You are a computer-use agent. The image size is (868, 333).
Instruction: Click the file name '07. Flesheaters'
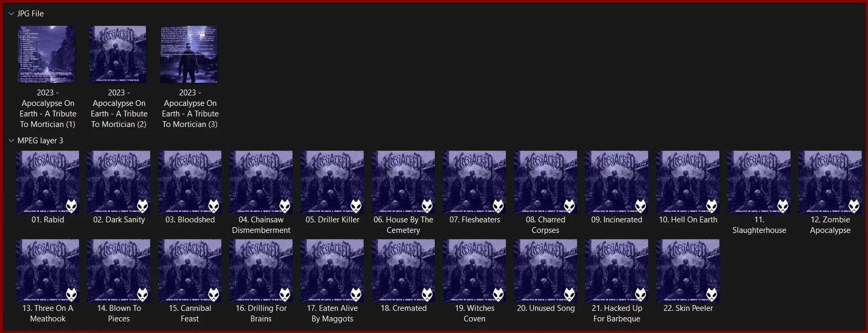(474, 220)
